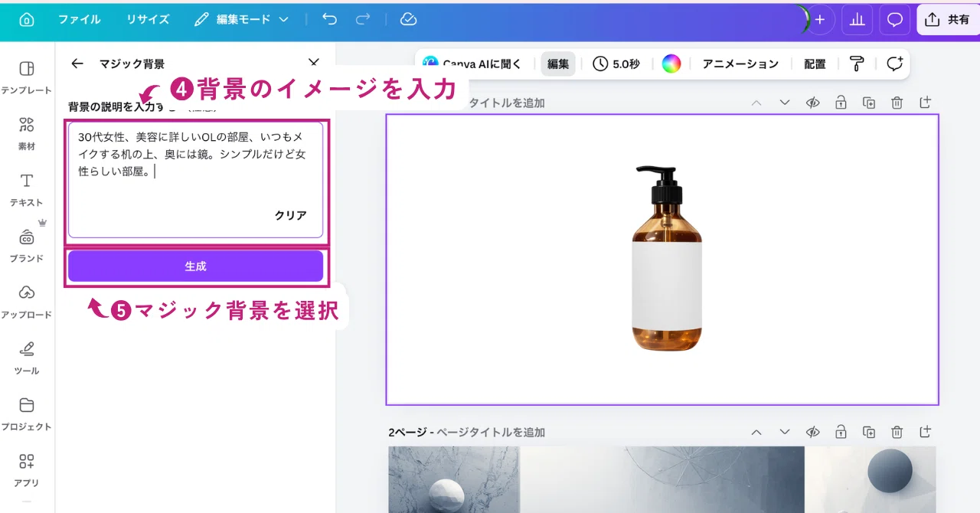Click the purple 生成 button
This screenshot has width=980, height=513.
[x=196, y=266]
